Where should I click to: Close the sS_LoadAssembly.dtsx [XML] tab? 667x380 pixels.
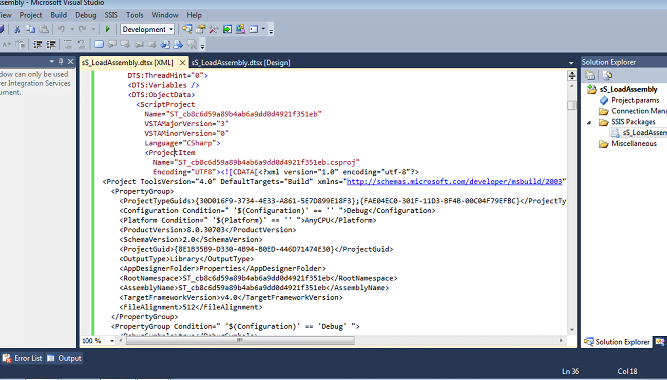182,63
